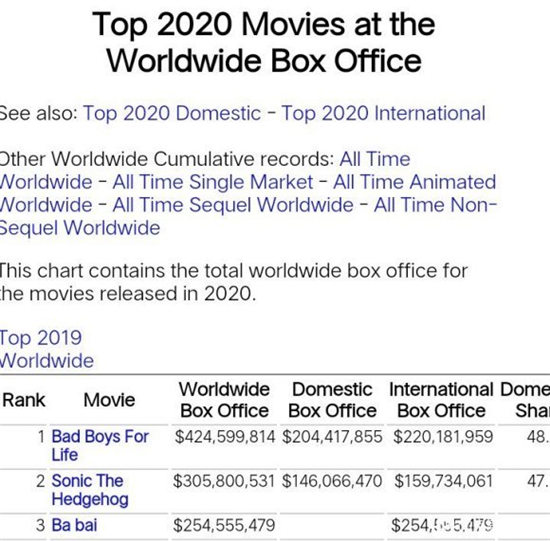Open the Ba bai movie page
The height and width of the screenshot is (541, 550).
(x=74, y=525)
